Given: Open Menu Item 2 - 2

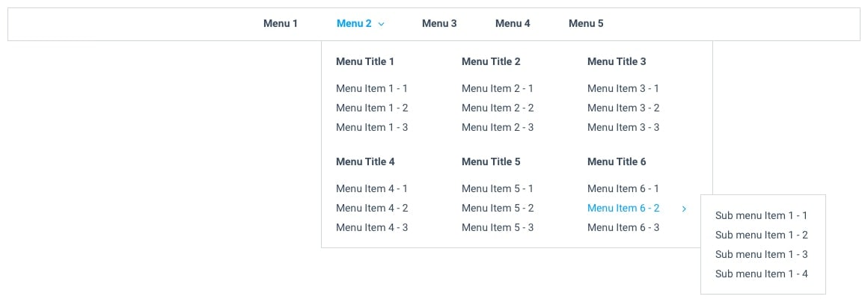Looking at the screenshot, I should coord(498,108).
